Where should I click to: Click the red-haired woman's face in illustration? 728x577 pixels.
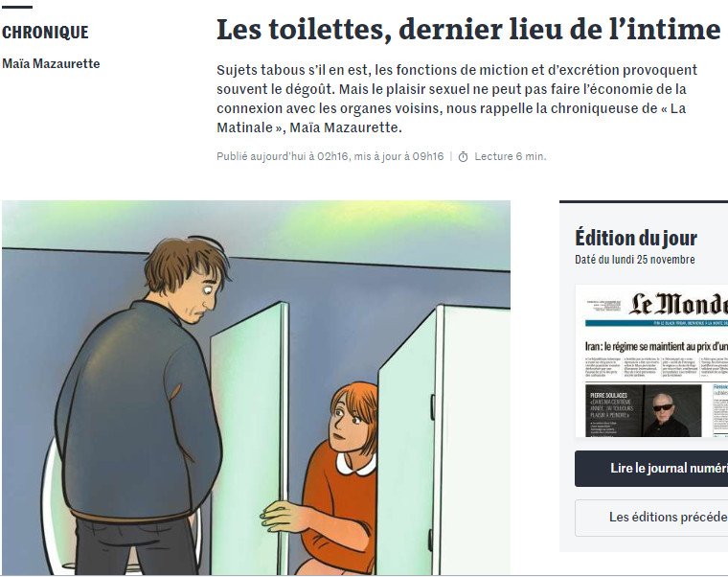click(348, 420)
